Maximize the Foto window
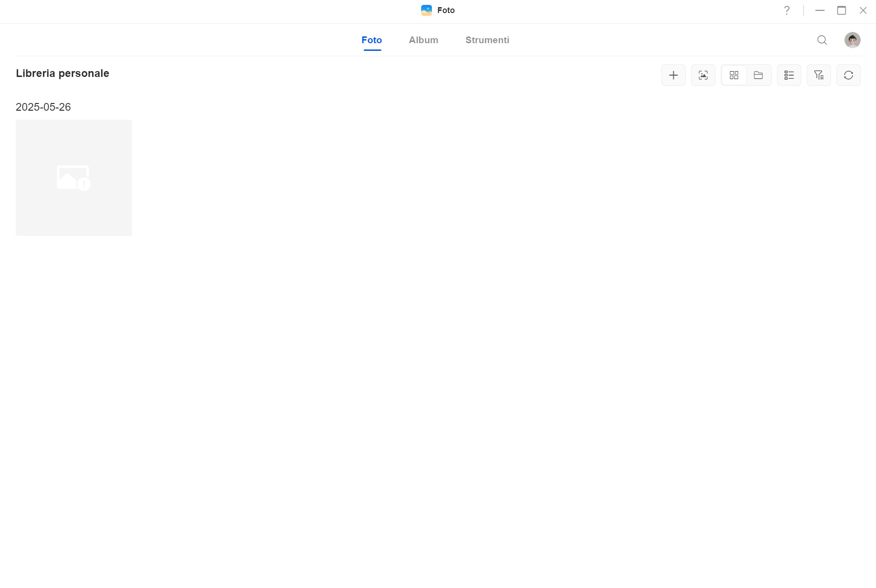This screenshot has height=588, width=876. click(841, 10)
